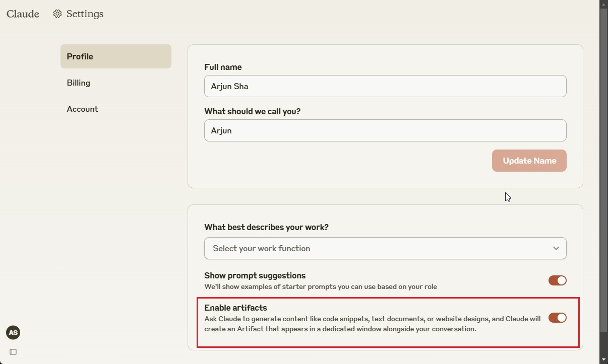Click the Settings heading link
Viewport: 608px width, 364px height.
click(85, 14)
